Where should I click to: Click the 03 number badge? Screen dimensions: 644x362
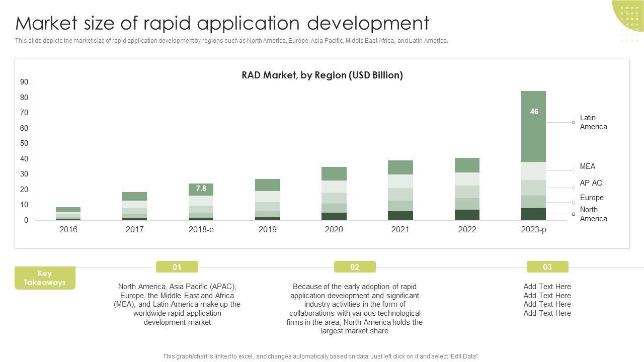pyautogui.click(x=547, y=267)
